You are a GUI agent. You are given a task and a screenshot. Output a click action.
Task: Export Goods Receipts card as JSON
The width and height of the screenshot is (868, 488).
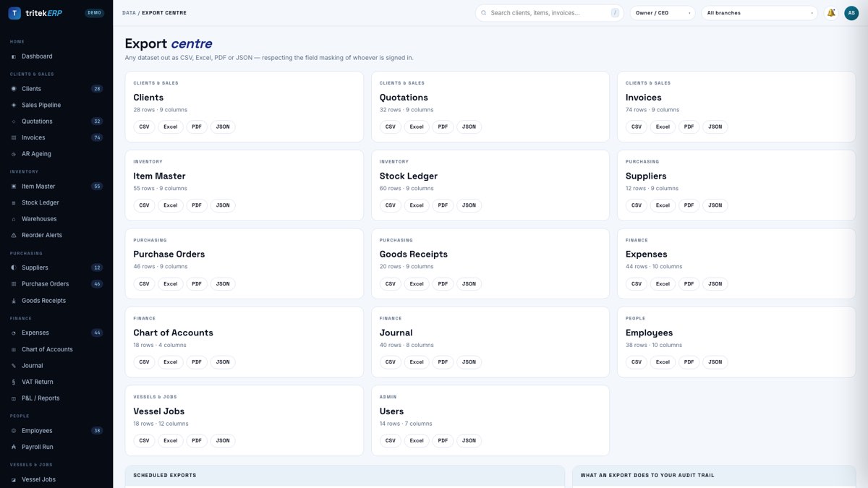[x=469, y=283]
